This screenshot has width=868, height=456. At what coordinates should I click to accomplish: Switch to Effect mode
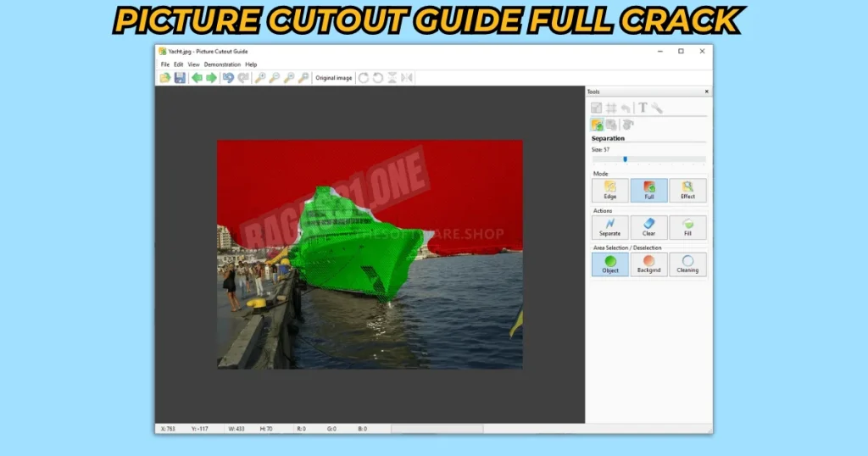687,190
